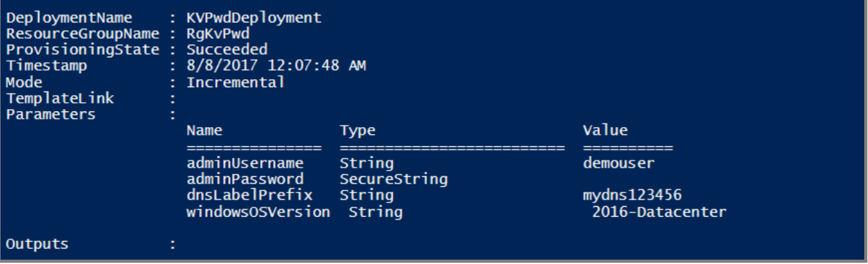Image resolution: width=868 pixels, height=264 pixels.
Task: Click the TemplateLink label
Action: coord(59,98)
